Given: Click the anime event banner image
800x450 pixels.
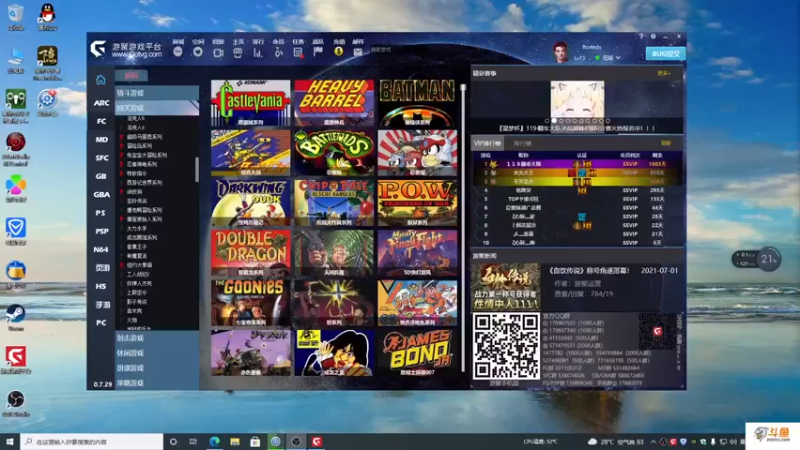Looking at the screenshot, I should tap(577, 99).
